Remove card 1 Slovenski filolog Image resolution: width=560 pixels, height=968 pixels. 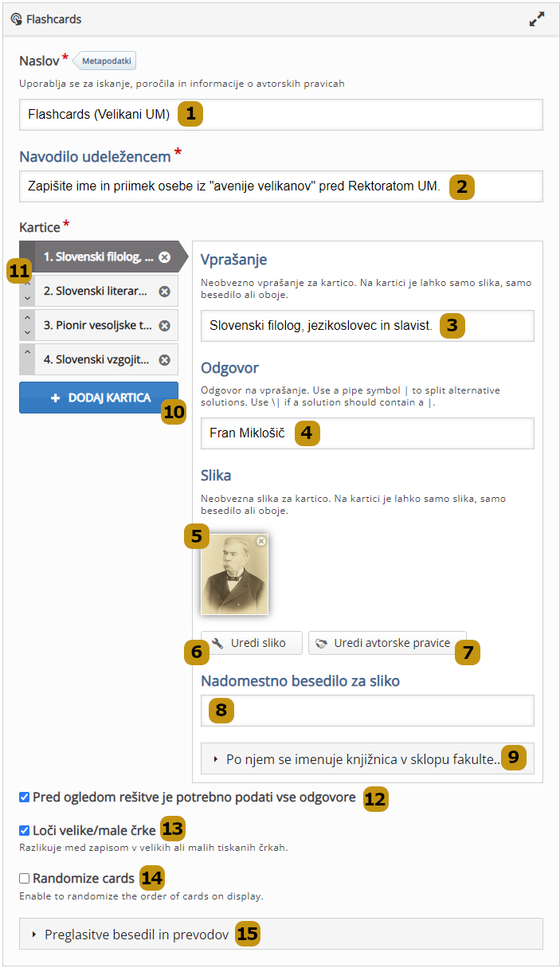click(164, 257)
